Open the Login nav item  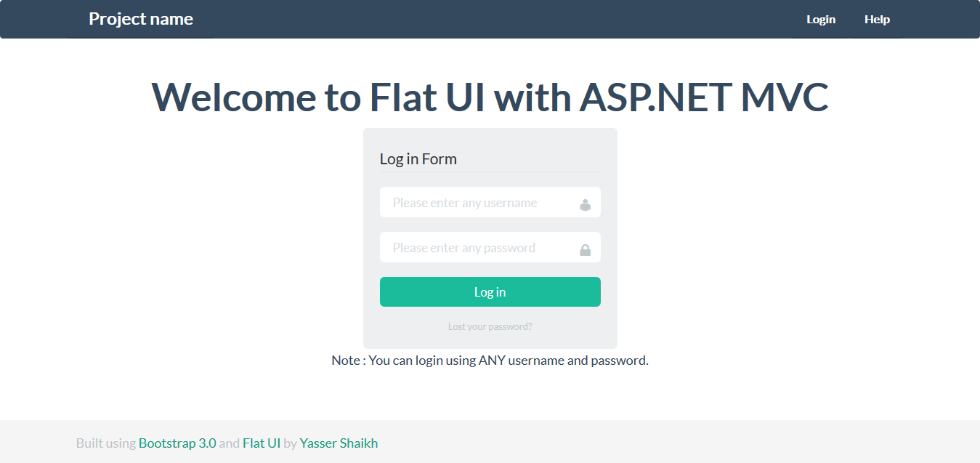click(821, 20)
